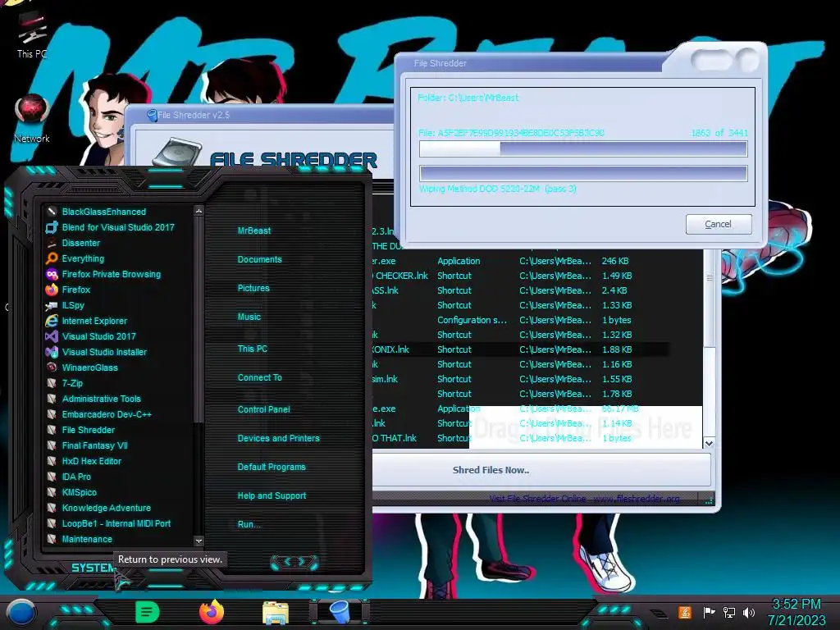Expand KMSpico folder

(x=79, y=492)
